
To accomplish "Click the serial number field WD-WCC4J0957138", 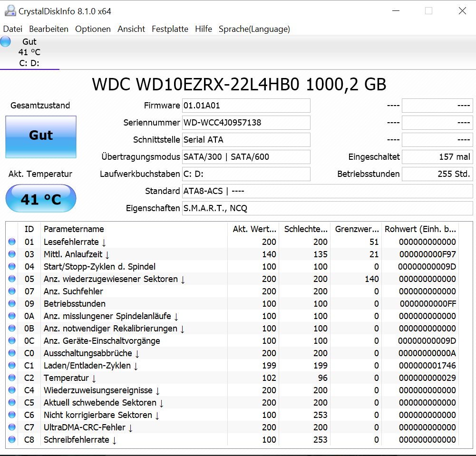I will pyautogui.click(x=246, y=123).
